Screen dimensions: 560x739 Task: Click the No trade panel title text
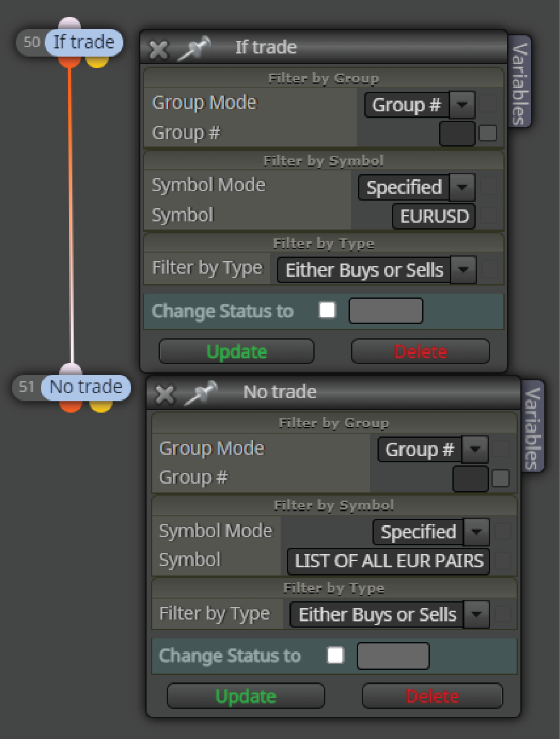[x=279, y=392]
